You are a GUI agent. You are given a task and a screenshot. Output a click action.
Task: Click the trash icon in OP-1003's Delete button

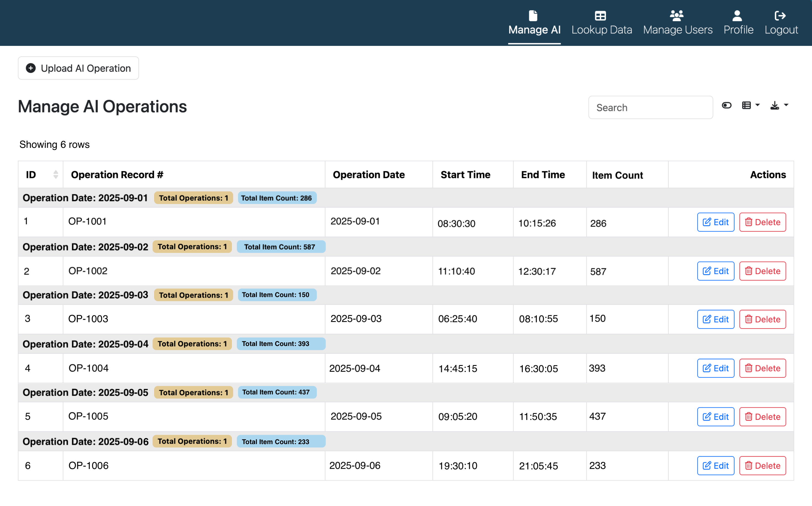pos(749,319)
